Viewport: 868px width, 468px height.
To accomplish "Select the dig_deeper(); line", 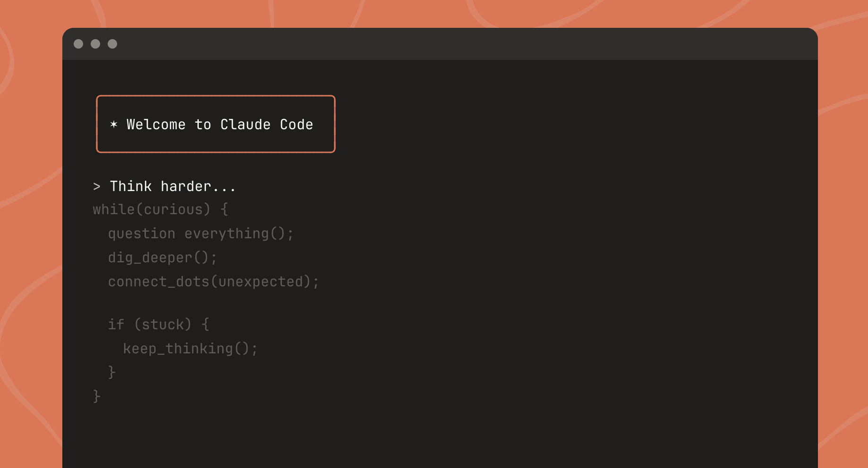I will tap(162, 258).
